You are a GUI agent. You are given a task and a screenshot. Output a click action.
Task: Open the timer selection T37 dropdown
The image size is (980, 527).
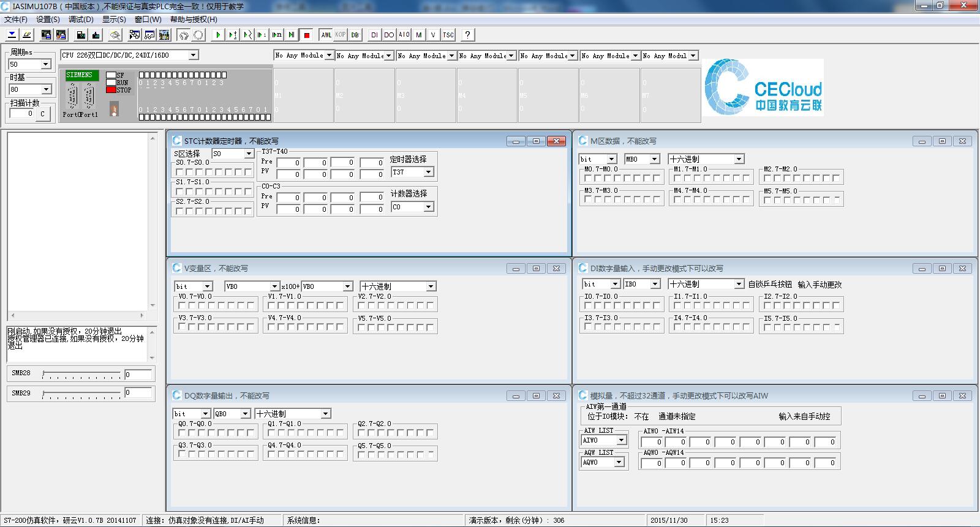coord(428,173)
